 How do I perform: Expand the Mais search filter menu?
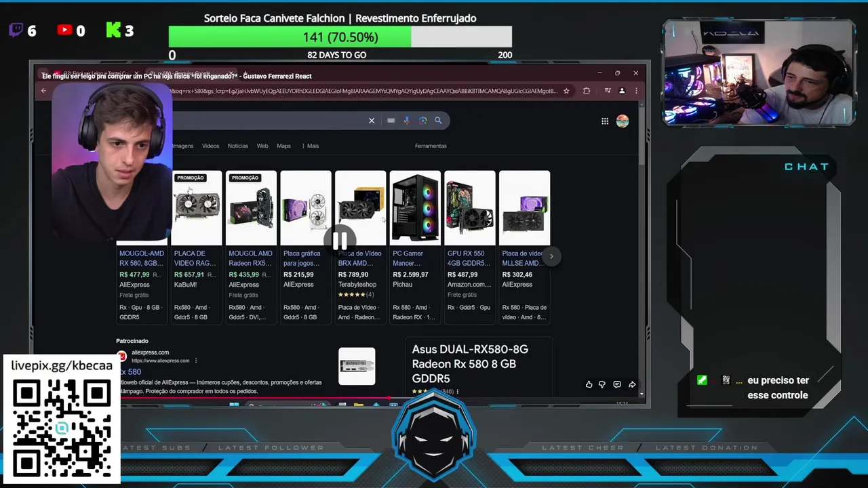click(x=310, y=146)
